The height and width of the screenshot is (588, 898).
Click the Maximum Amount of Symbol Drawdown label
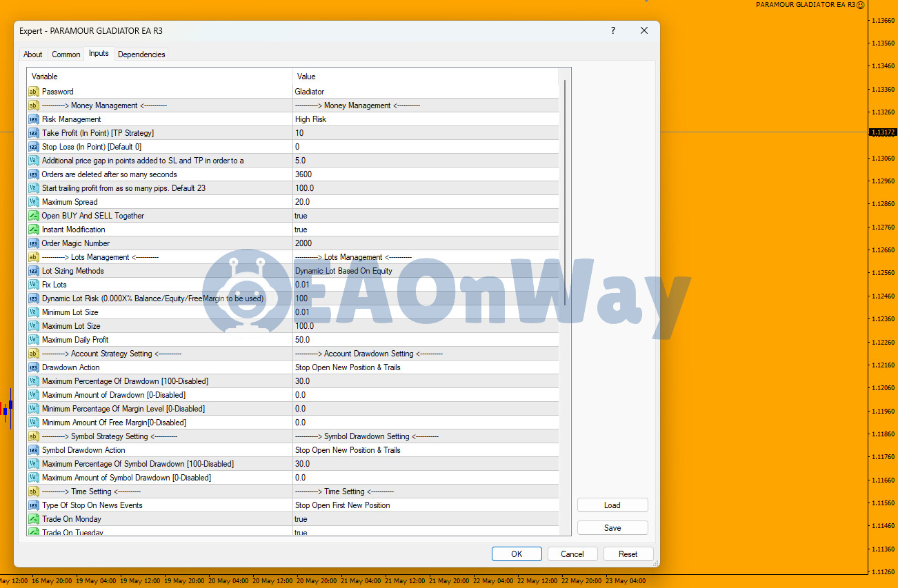pyautogui.click(x=127, y=478)
